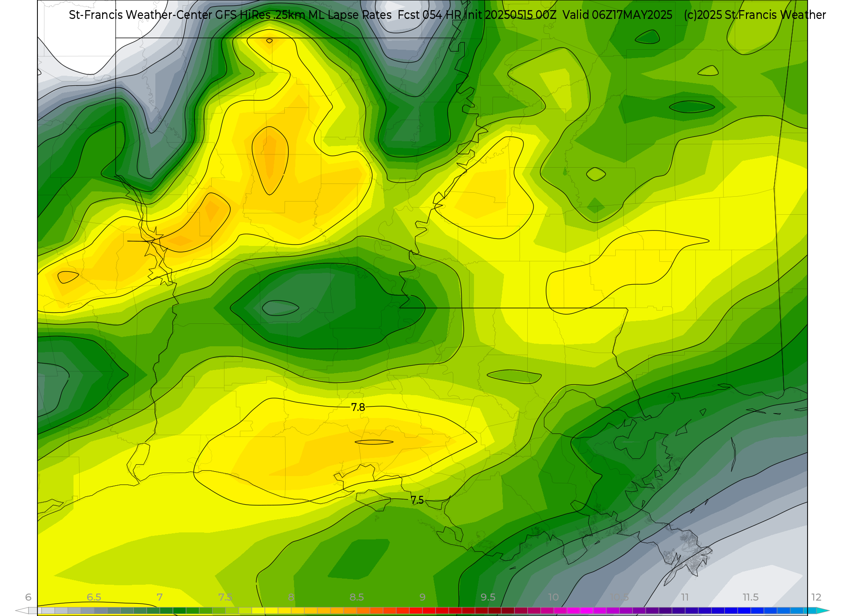This screenshot has width=845, height=616.
Task: Click the 7.8 contour label
Action: (358, 407)
